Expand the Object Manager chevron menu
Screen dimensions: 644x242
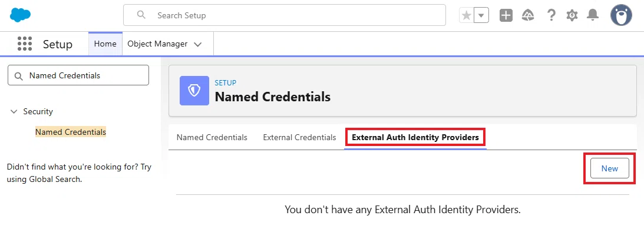point(198,44)
